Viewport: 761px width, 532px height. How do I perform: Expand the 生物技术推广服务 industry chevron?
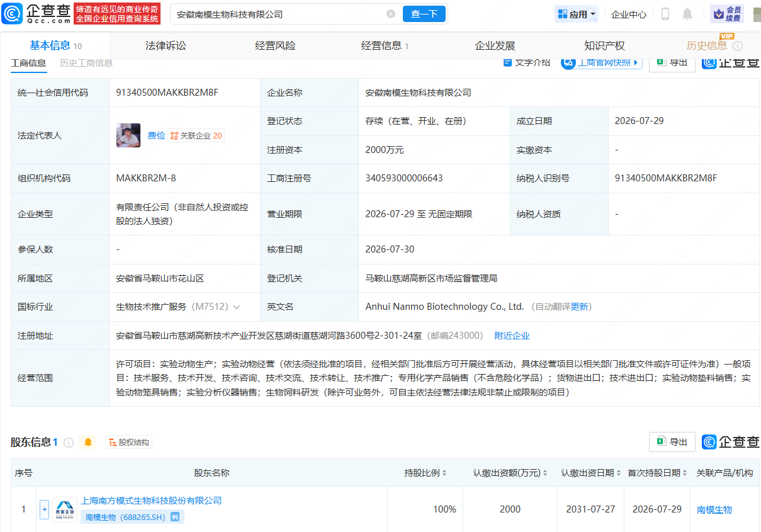[237, 307]
